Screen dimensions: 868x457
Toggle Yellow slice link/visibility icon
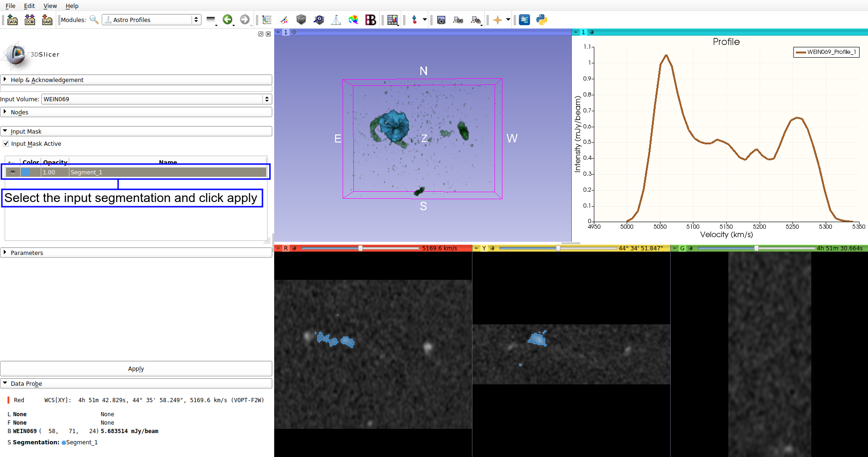click(x=492, y=248)
